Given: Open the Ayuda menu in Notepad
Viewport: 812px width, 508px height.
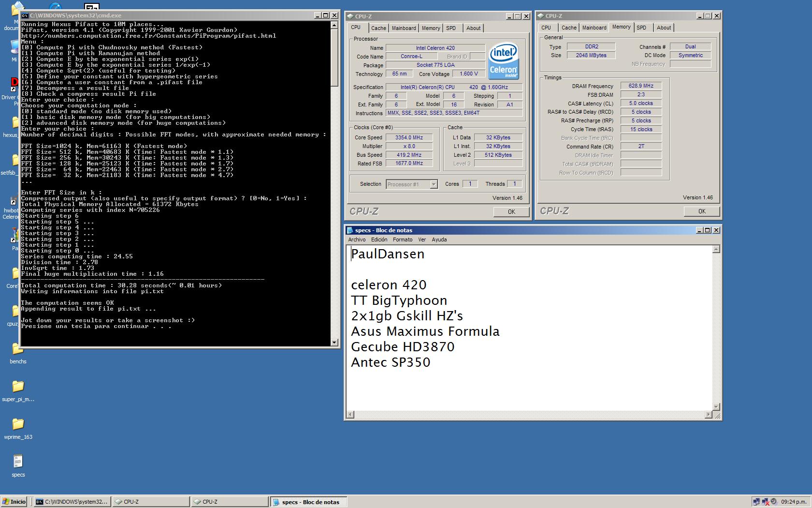Looking at the screenshot, I should point(439,239).
